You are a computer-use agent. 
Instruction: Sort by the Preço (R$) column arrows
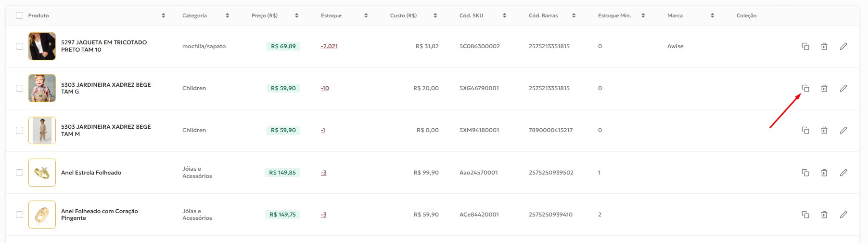(296, 15)
